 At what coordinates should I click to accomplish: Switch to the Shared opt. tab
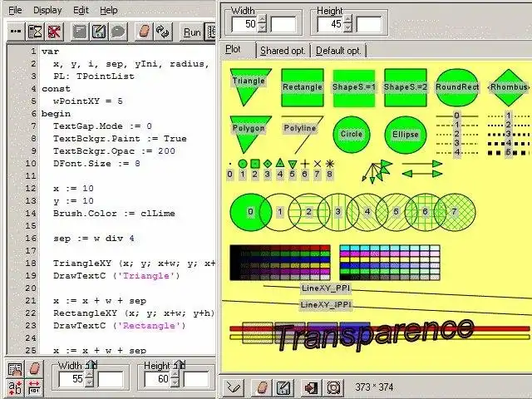(283, 51)
